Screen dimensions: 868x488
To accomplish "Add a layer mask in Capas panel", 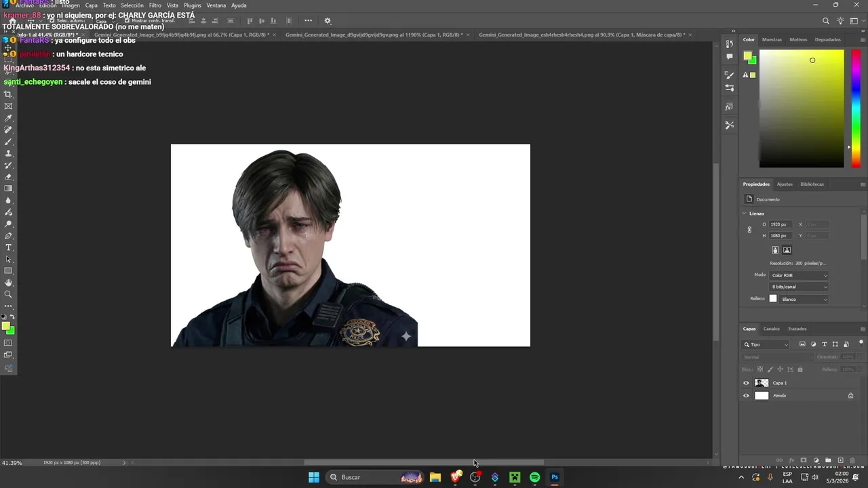I will tap(804, 460).
